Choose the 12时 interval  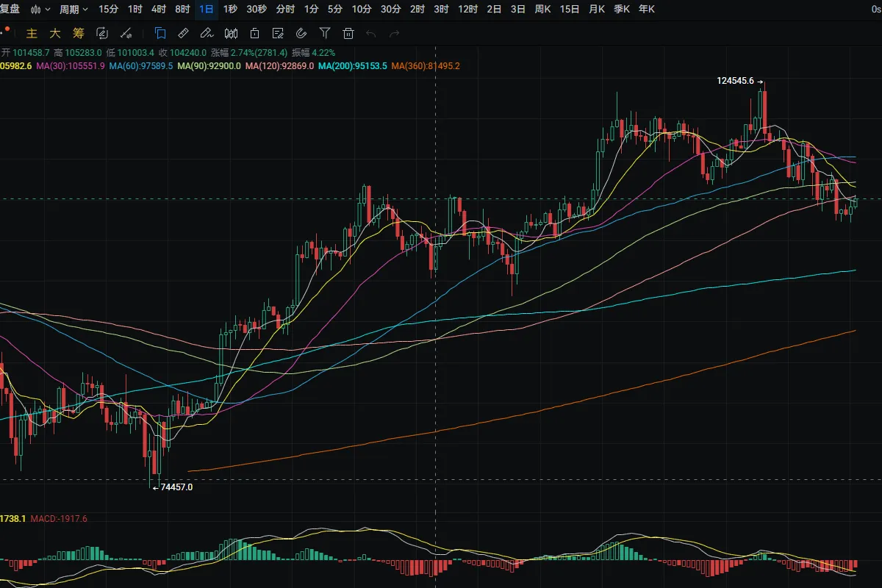467,10
